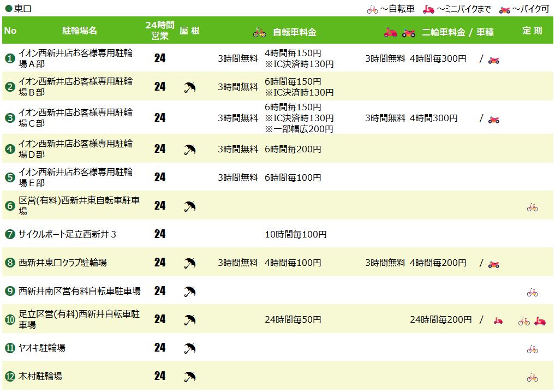The height and width of the screenshot is (392, 555).
Task: Click the umbrella icon for 木村駐輪場
Action: [x=189, y=376]
